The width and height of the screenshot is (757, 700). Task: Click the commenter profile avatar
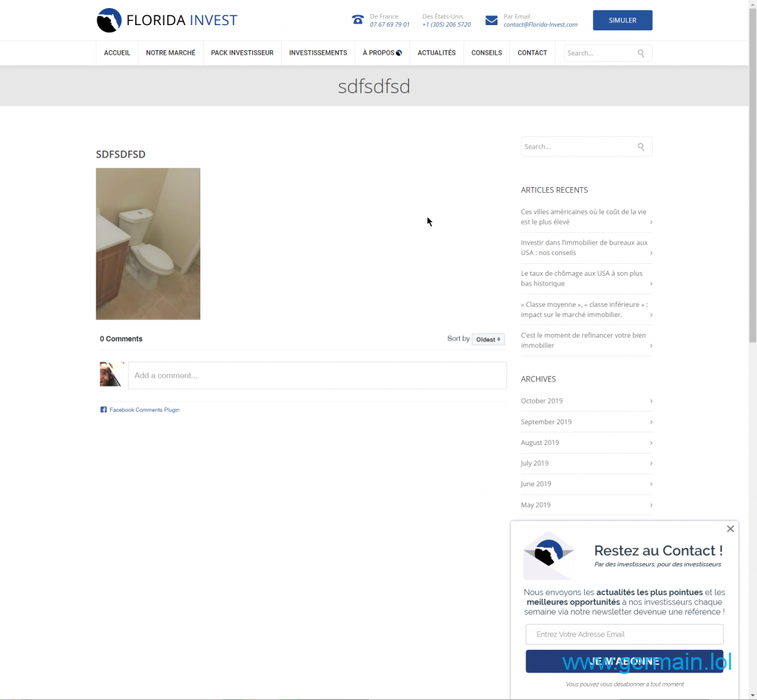point(112,374)
